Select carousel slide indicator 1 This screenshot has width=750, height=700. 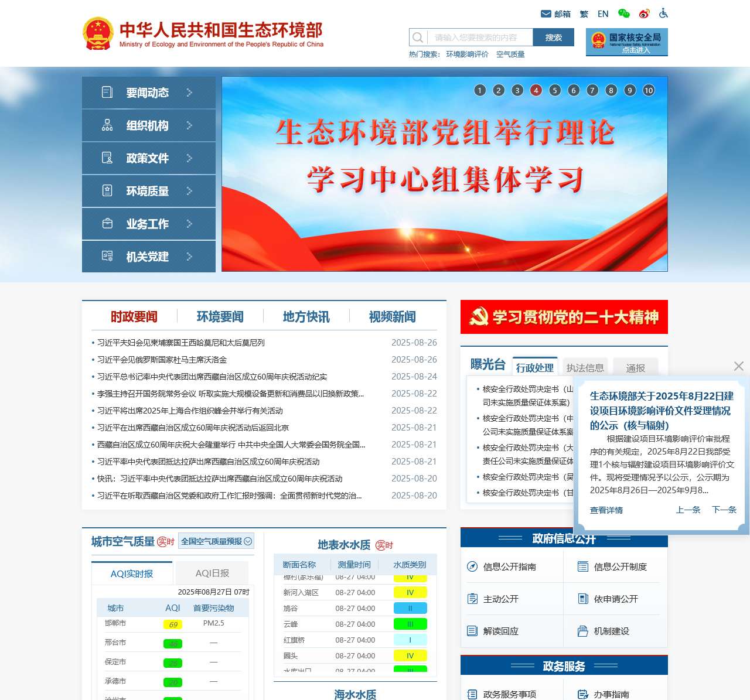(480, 90)
